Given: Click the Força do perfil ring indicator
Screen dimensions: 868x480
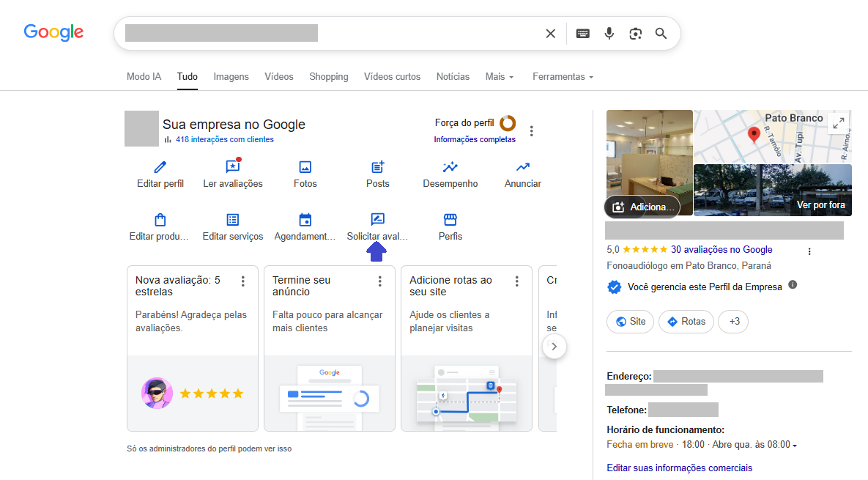Looking at the screenshot, I should [508, 123].
